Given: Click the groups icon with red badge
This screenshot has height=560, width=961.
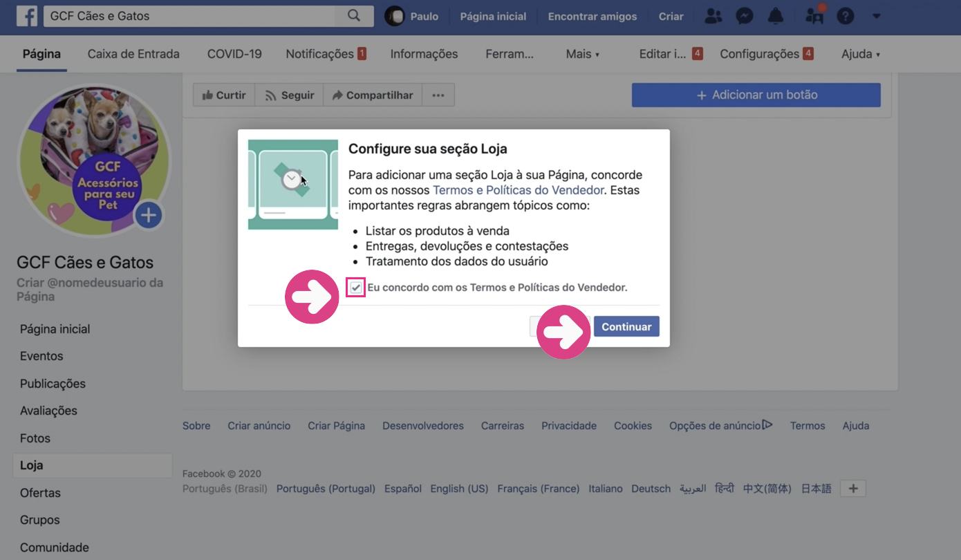Looking at the screenshot, I should pos(814,15).
